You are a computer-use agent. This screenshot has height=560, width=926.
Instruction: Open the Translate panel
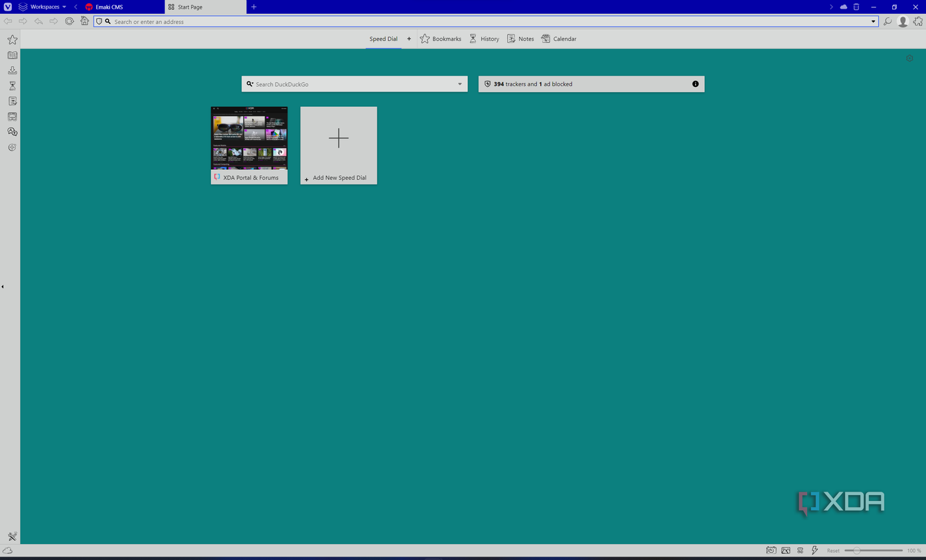[12, 131]
